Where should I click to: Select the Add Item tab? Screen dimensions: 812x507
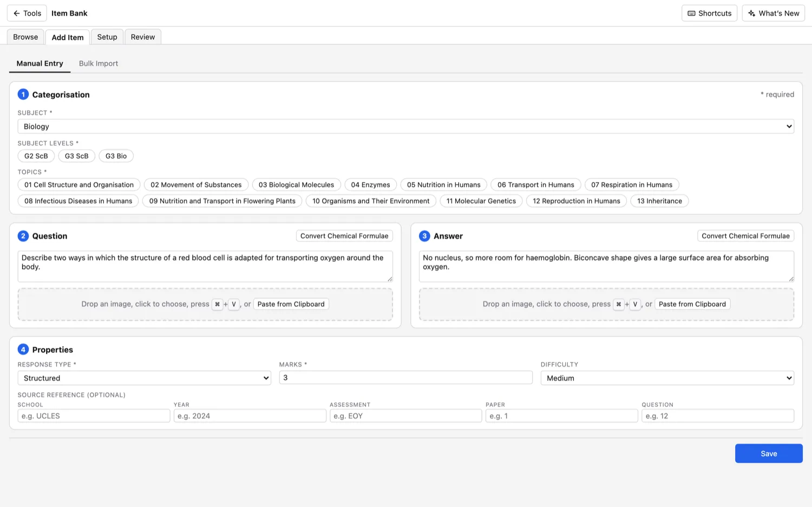[x=68, y=37]
